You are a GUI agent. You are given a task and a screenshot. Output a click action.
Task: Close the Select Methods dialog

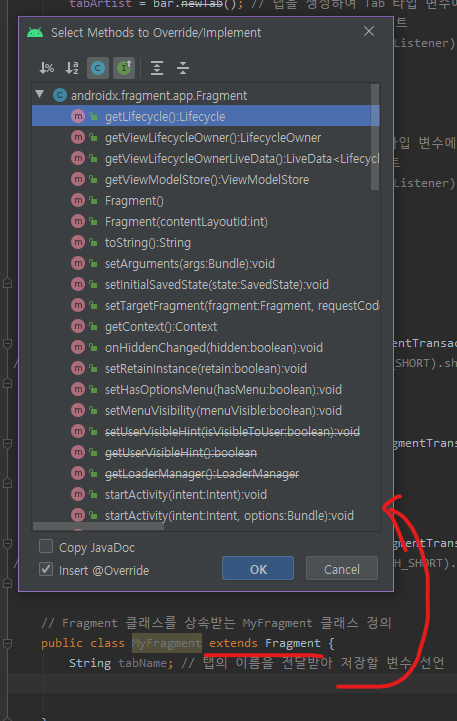pyautogui.click(x=369, y=31)
